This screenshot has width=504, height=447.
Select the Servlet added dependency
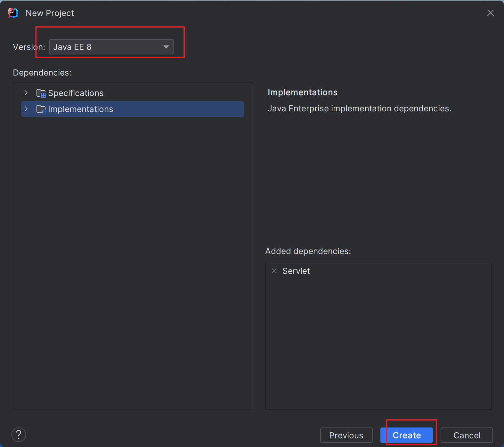pos(296,271)
